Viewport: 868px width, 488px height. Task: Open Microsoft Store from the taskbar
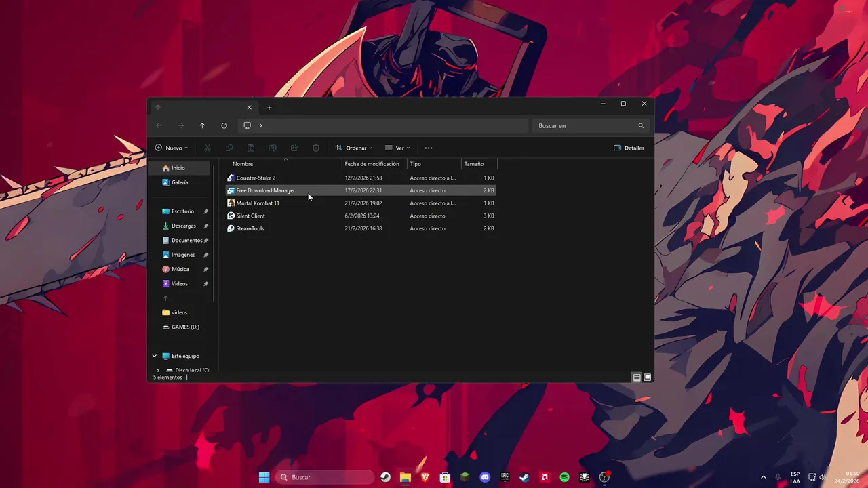(445, 477)
